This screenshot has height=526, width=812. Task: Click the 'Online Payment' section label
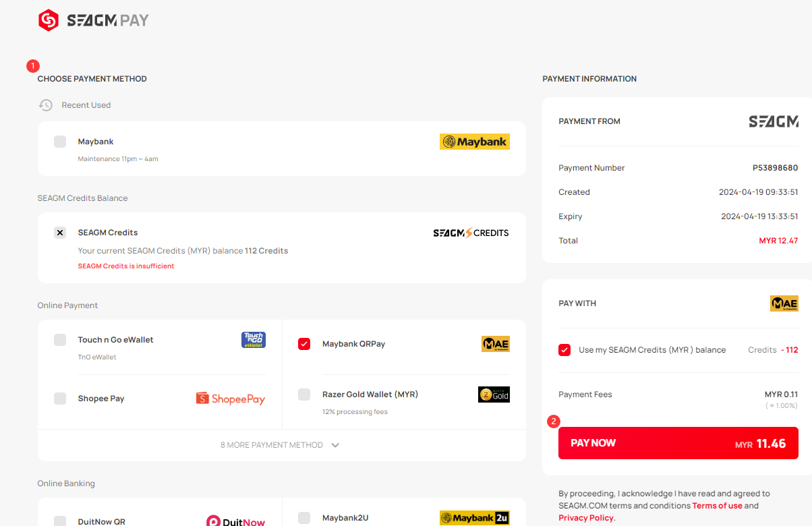(x=67, y=305)
